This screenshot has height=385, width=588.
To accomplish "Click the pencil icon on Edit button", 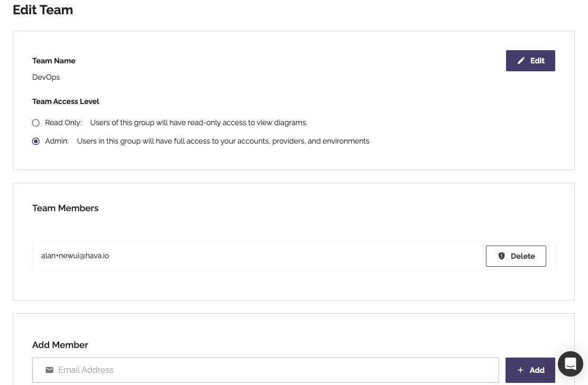I will click(x=521, y=61).
